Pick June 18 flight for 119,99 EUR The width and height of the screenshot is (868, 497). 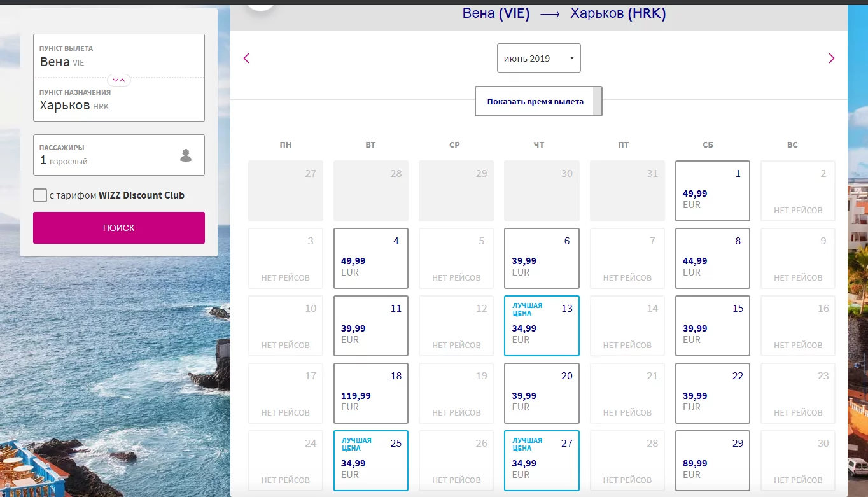tap(371, 393)
